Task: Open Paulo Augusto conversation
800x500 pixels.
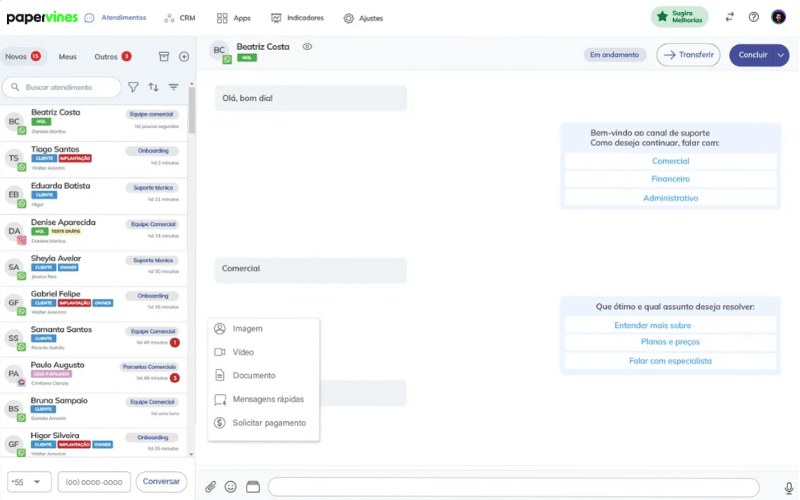Action: coord(94,375)
